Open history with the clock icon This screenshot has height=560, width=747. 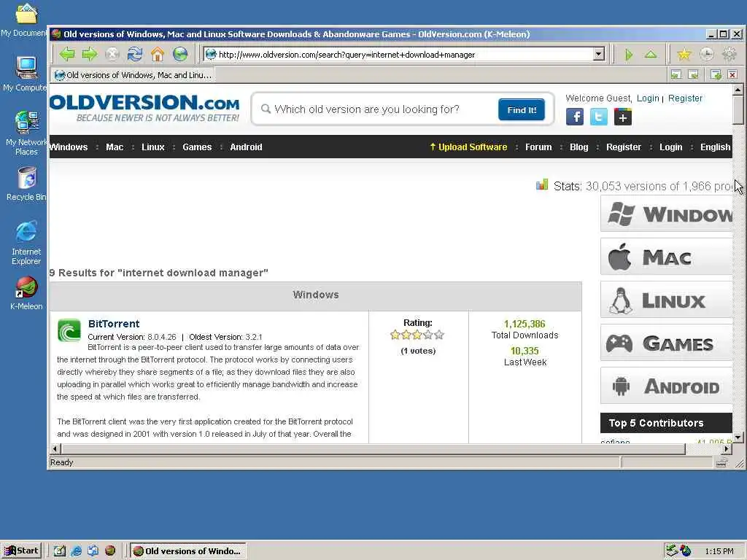click(x=707, y=54)
